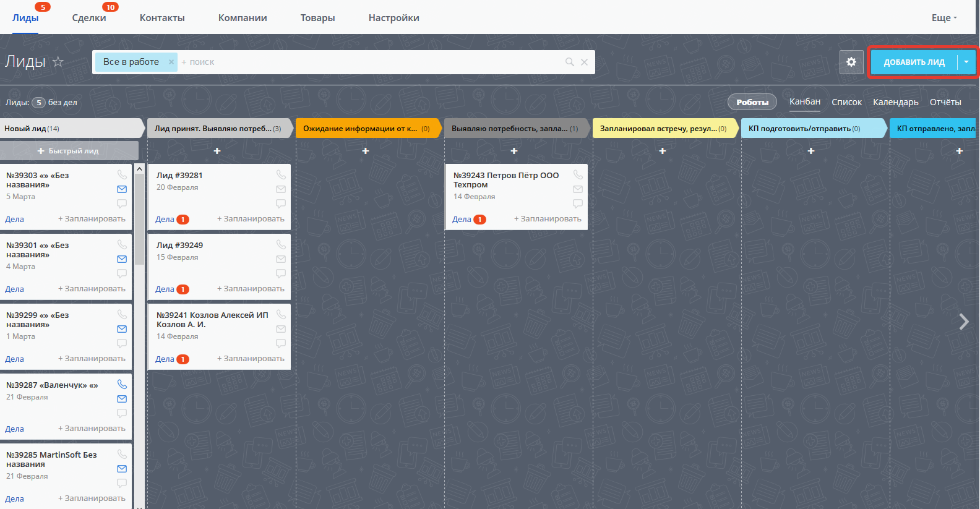Open lead '№39285 MartinSoft Без названия'
The height and width of the screenshot is (509, 980).
[x=51, y=460]
